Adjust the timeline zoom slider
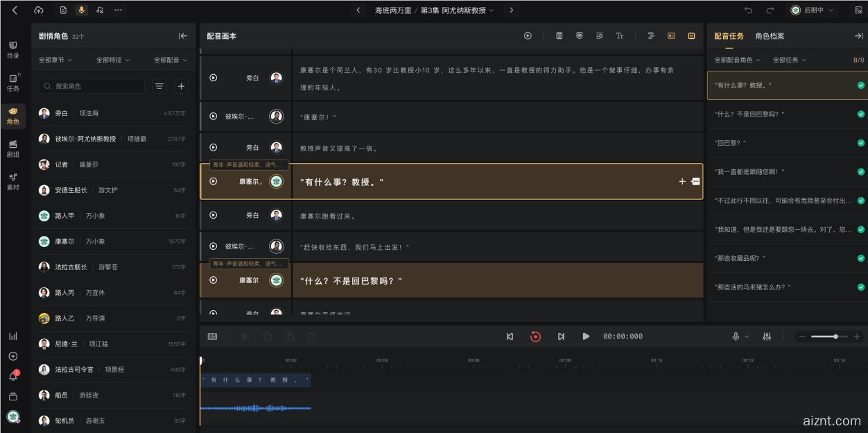The width and height of the screenshot is (868, 433). click(835, 337)
